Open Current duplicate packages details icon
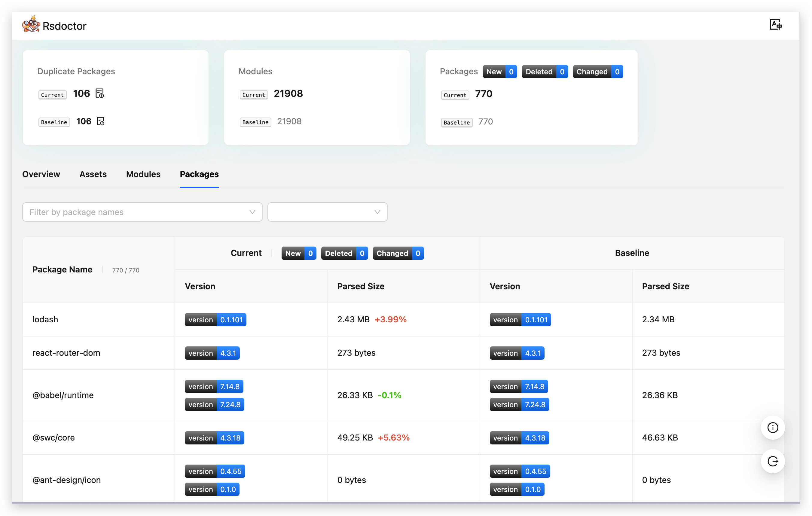 [100, 94]
